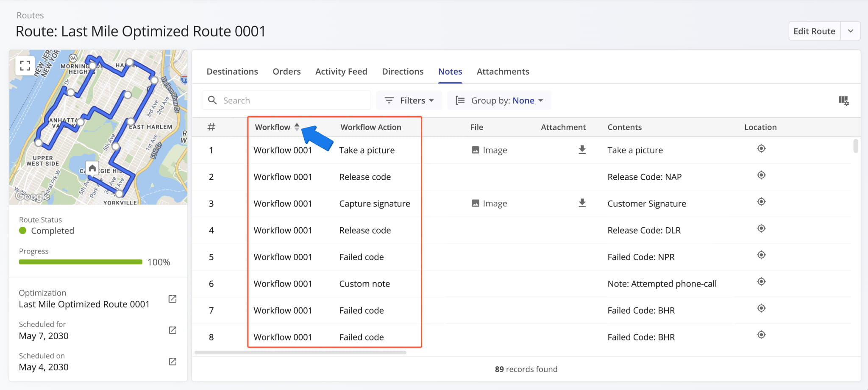Click the fullscreen map expand icon
This screenshot has height=390, width=868.
coord(25,65)
